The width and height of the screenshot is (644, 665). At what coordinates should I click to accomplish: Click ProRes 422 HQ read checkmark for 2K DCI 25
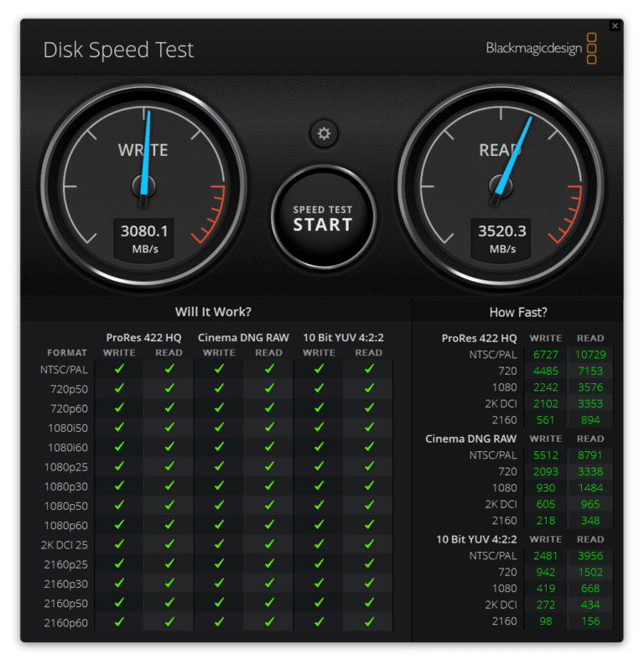169,544
